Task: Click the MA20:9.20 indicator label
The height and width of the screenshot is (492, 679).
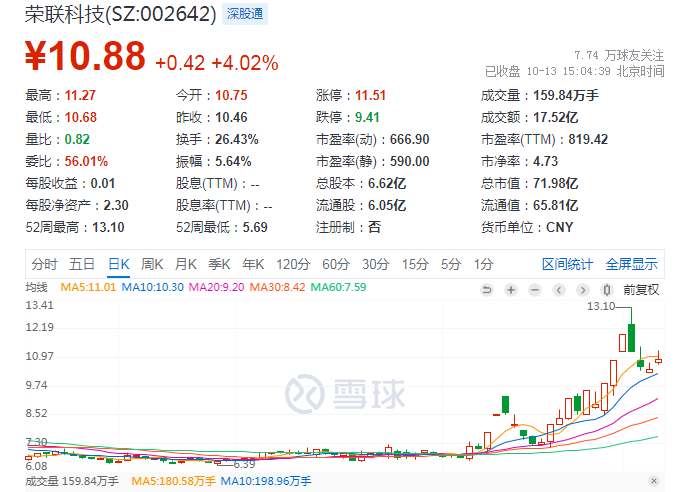Action: (x=217, y=287)
